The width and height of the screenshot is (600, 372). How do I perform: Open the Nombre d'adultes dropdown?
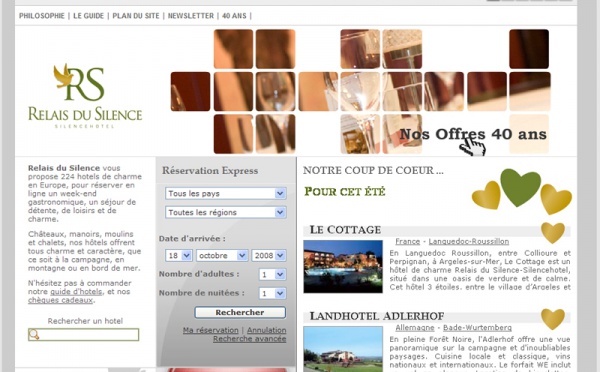click(x=272, y=274)
